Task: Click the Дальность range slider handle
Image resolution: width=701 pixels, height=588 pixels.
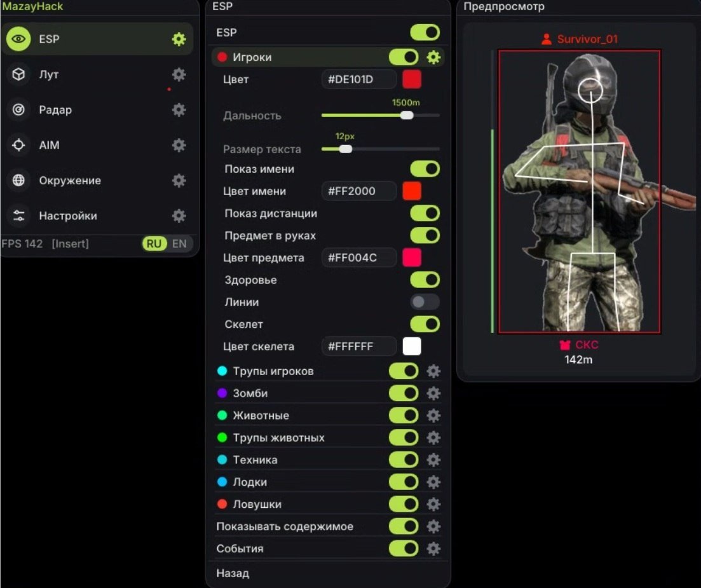Action: (x=407, y=115)
